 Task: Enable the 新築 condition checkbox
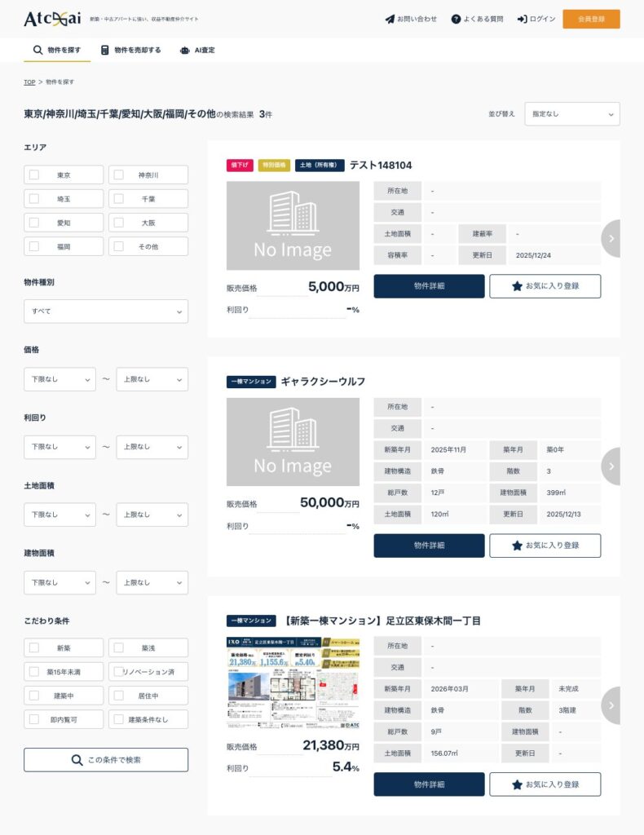(34, 647)
